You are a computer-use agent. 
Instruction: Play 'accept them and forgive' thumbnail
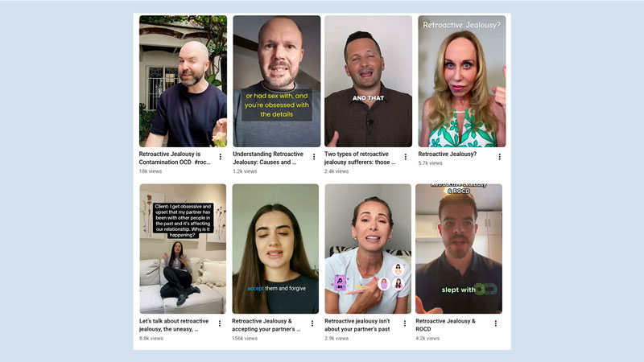[275, 249]
